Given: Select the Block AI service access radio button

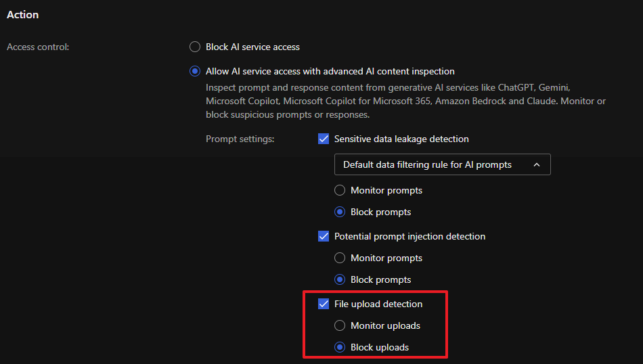Looking at the screenshot, I should pos(195,47).
